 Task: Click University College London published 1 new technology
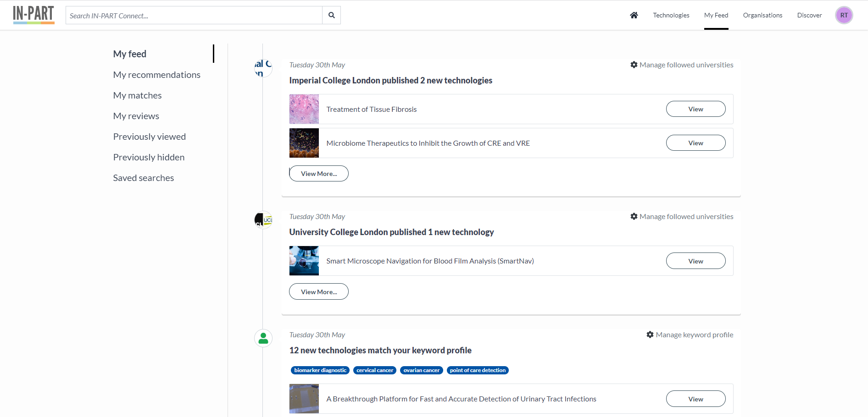391,232
